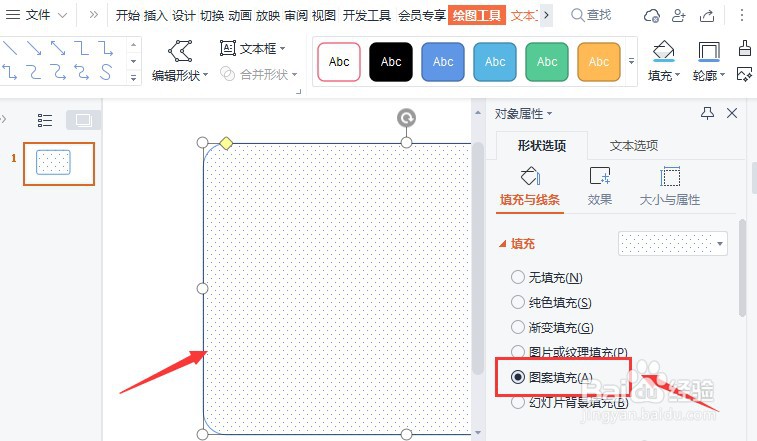
Task: Select slide 1 thumbnail
Action: pyautogui.click(x=59, y=164)
